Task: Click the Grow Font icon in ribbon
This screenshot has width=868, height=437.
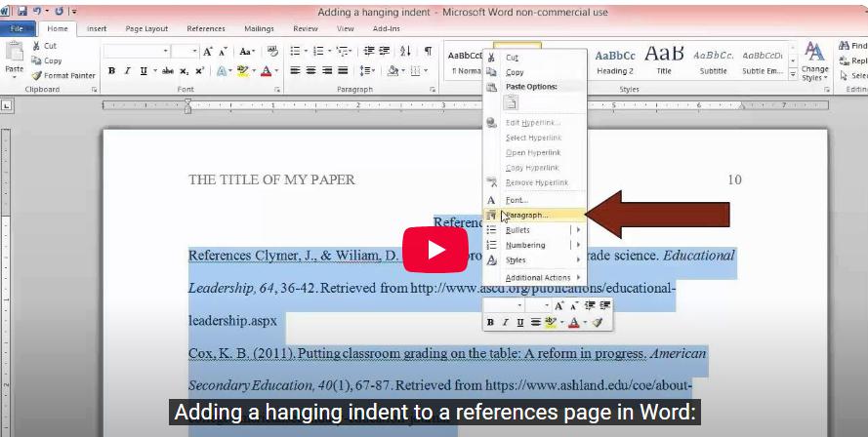Action: 208,52
